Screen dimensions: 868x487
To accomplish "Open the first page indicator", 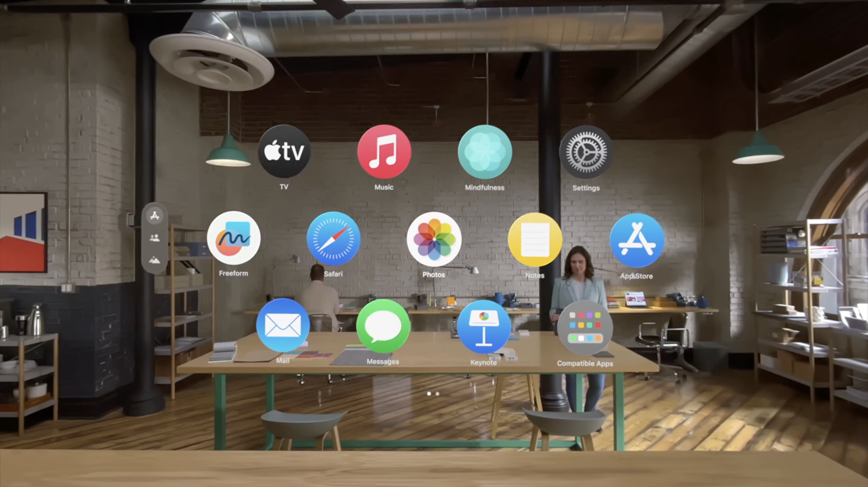I will pyautogui.click(x=429, y=392).
